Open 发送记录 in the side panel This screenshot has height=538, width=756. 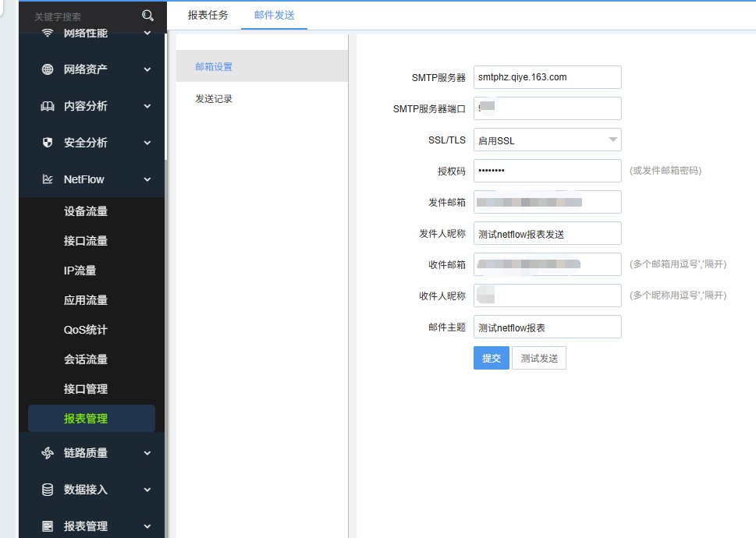click(214, 99)
